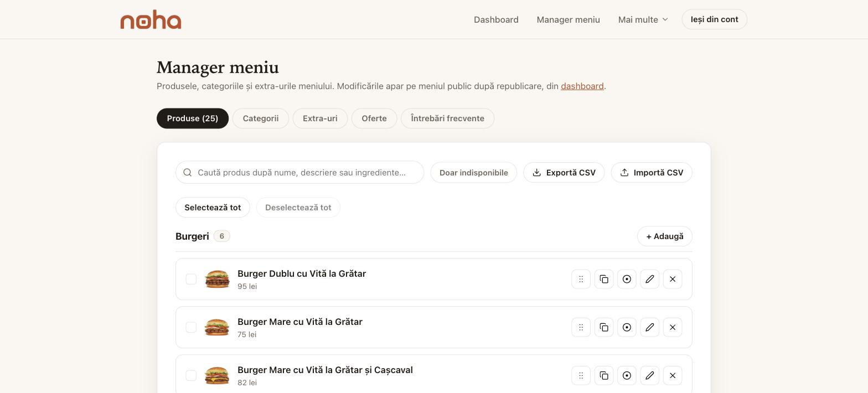Toggle availability of the 75 lei burger
868x393 pixels.
627,327
